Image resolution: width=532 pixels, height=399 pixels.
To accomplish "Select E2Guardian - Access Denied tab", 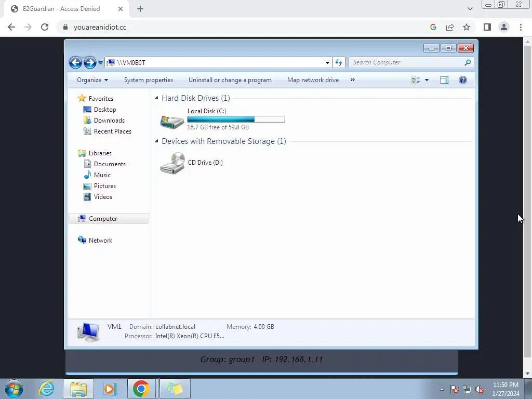I will pyautogui.click(x=61, y=9).
